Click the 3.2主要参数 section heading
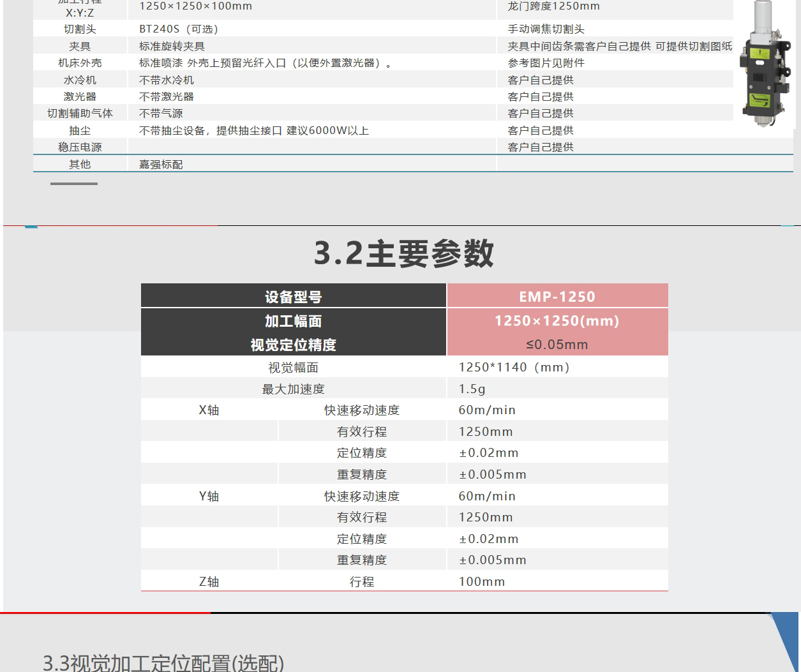The height and width of the screenshot is (672, 801). click(403, 253)
